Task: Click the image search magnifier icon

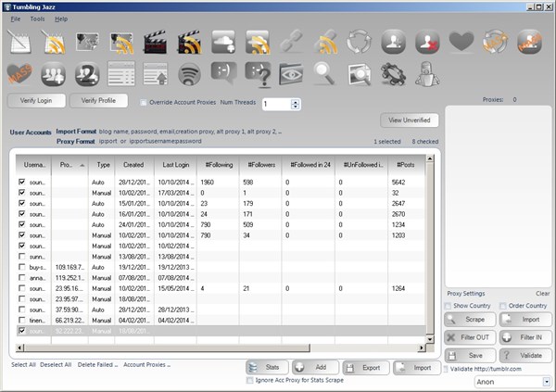Action: [360, 74]
